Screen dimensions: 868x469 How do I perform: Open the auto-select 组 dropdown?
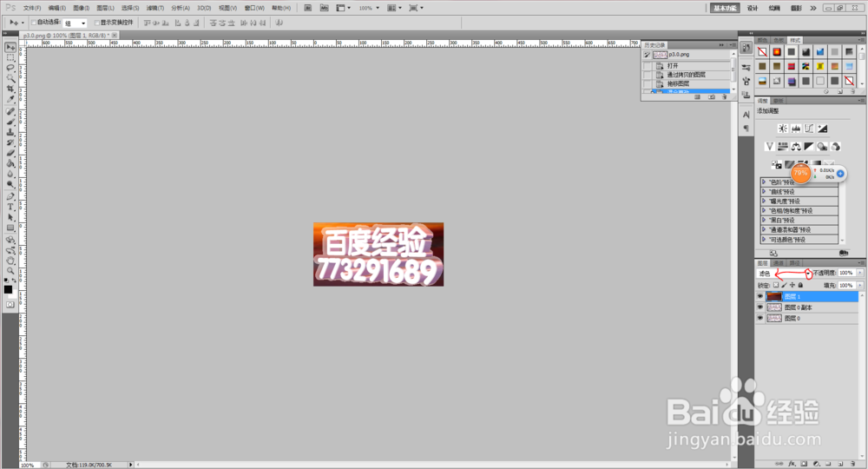[76, 23]
